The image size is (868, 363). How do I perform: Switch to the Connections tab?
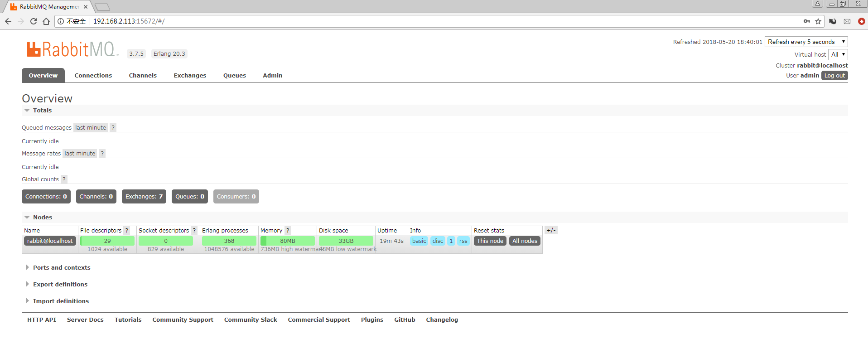93,75
